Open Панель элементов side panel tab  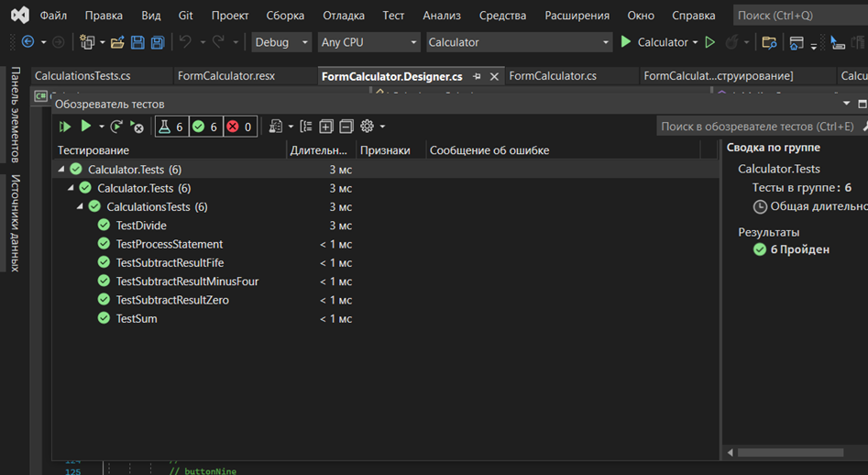(x=15, y=115)
